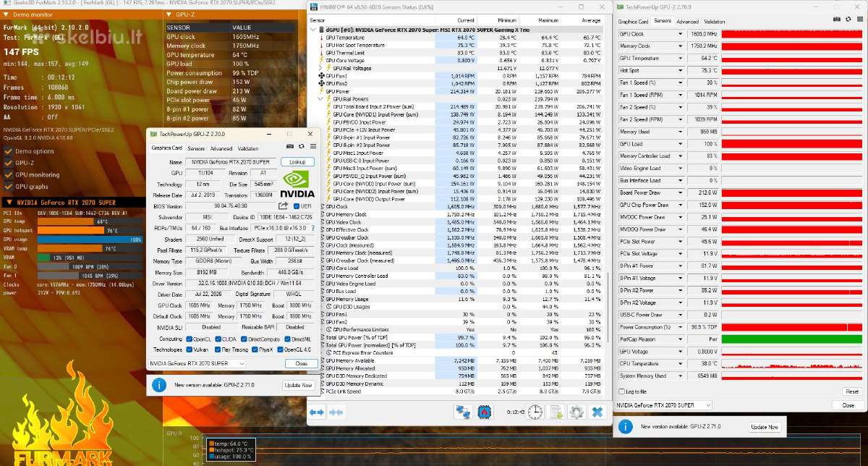The width and height of the screenshot is (868, 466).
Task: Click the HWiNFO greyed shrink-layout arrows icon
Action: [335, 412]
